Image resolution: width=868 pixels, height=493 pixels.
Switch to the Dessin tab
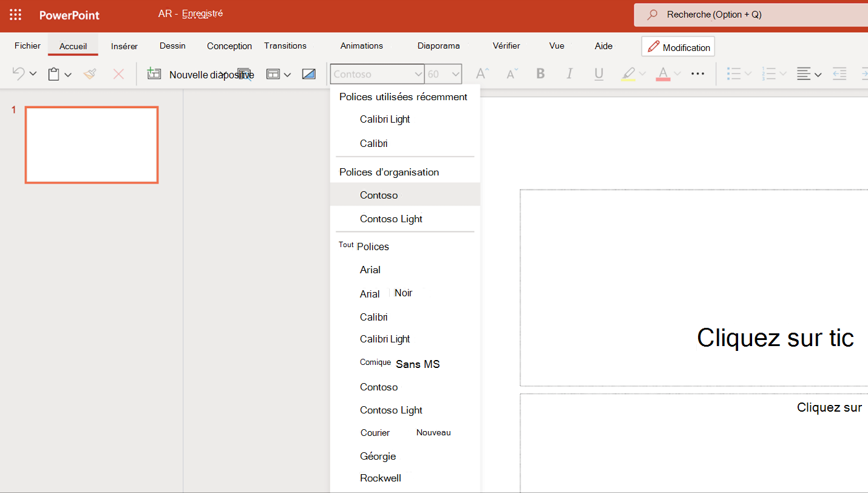pos(172,46)
